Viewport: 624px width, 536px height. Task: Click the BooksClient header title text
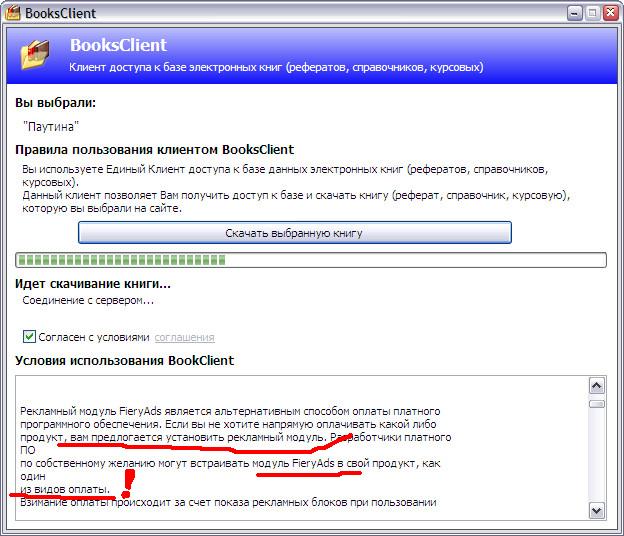click(118, 45)
